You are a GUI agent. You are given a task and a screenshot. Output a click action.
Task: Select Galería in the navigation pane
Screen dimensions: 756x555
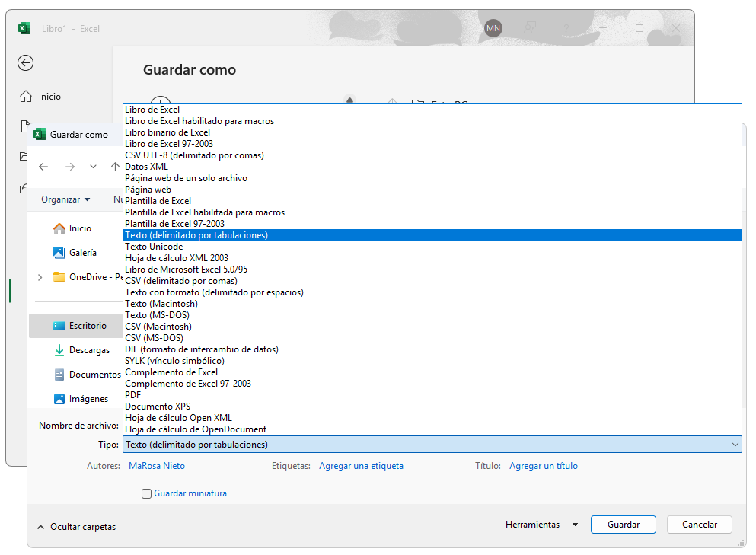pos(75,253)
